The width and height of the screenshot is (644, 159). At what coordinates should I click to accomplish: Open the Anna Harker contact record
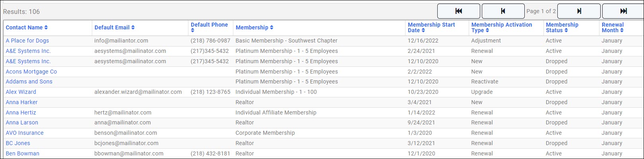(22, 102)
